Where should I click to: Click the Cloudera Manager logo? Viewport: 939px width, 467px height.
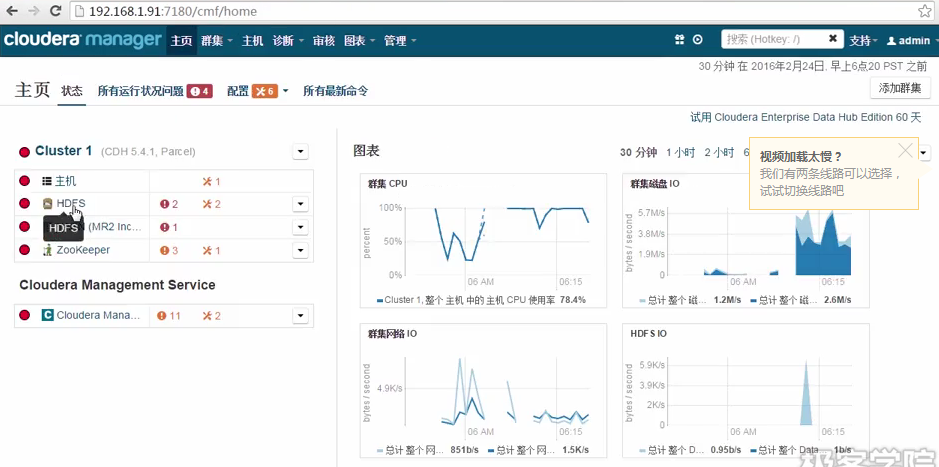[83, 40]
